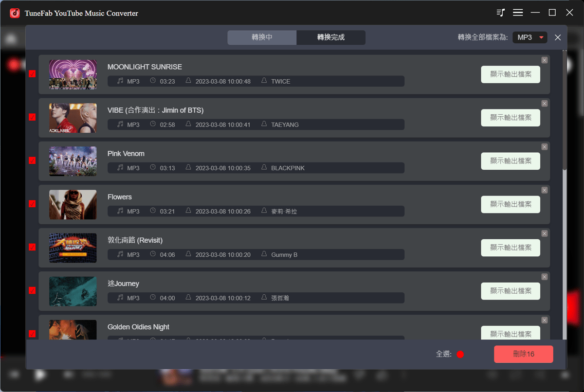Click the Golden Oldies Night thumbnail
Viewport: 584px width, 392px height.
(73, 329)
